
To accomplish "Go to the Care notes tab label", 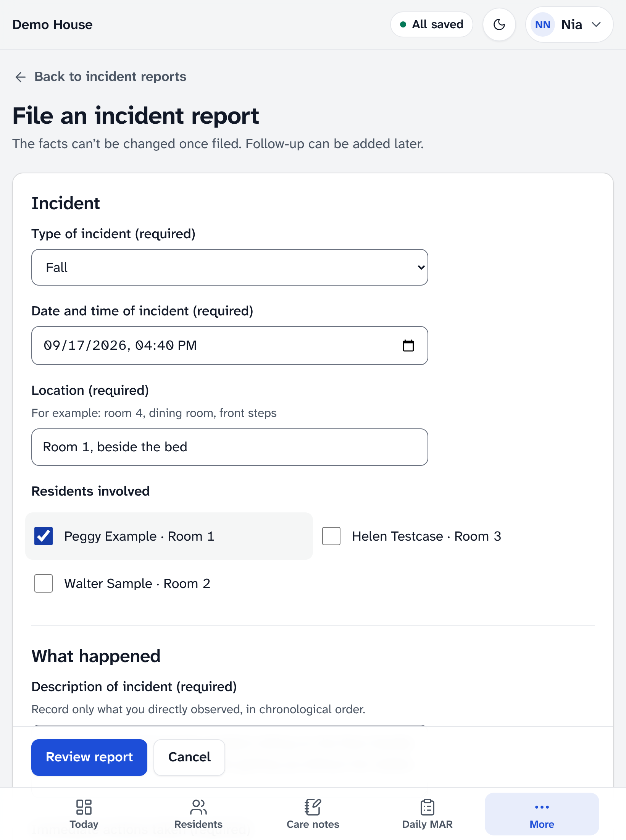I will tap(313, 824).
